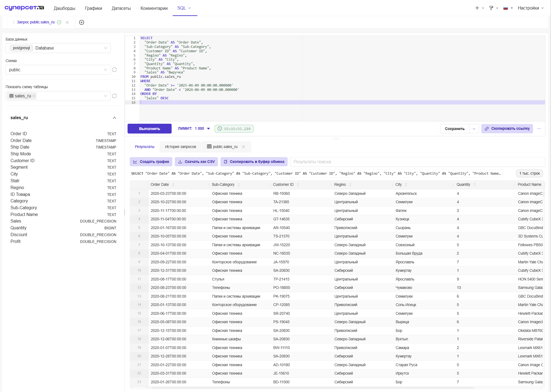Switch to the Результаты tab
This screenshot has width=551, height=392.
pyautogui.click(x=144, y=147)
